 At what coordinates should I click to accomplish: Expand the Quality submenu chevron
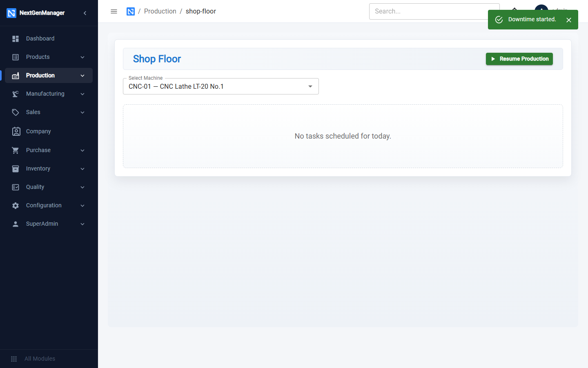[82, 187]
